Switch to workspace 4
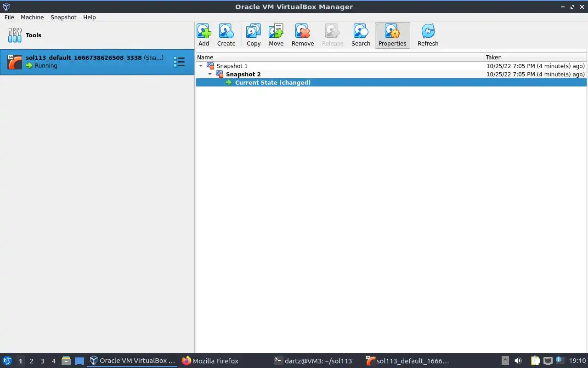Screen dimensions: 588x368 pos(53,361)
